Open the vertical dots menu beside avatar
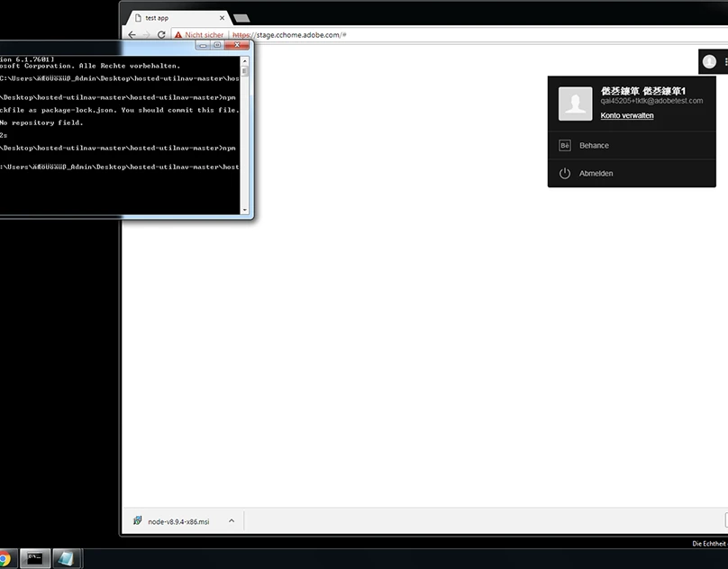 (724, 61)
